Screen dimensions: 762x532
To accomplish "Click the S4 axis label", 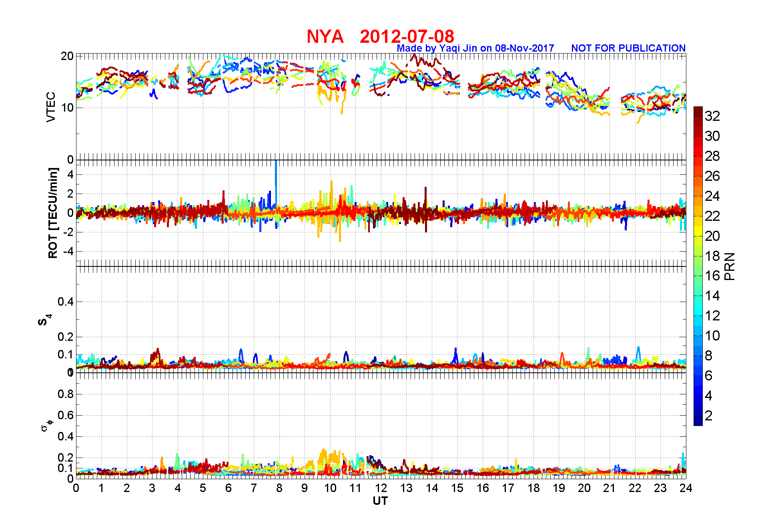I will (45, 320).
